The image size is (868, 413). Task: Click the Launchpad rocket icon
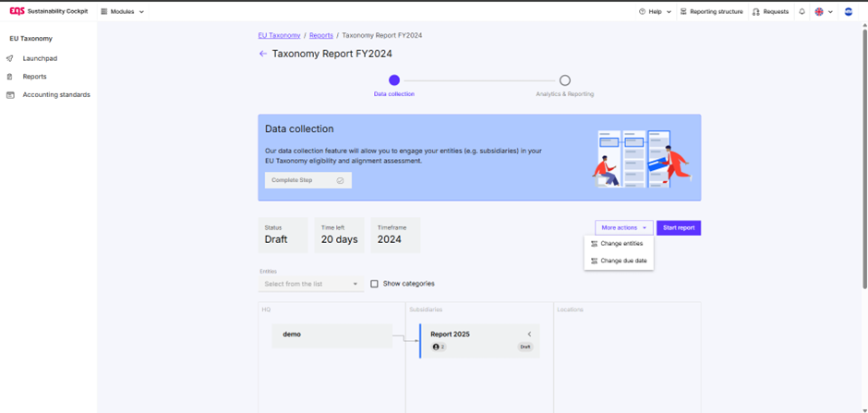(x=9, y=58)
